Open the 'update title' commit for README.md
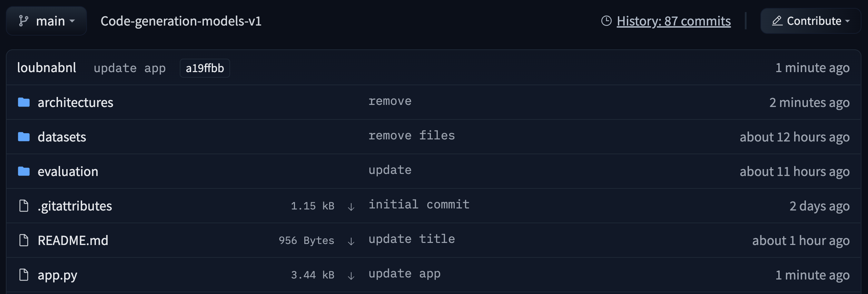868x294 pixels. (x=411, y=239)
